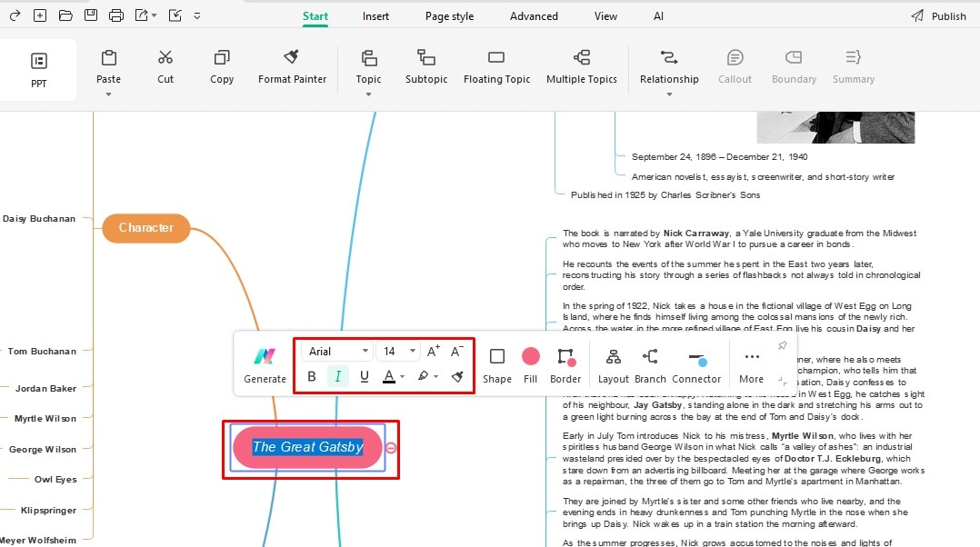980x547 pixels.
Task: Open the Branch style options
Action: [x=650, y=366]
